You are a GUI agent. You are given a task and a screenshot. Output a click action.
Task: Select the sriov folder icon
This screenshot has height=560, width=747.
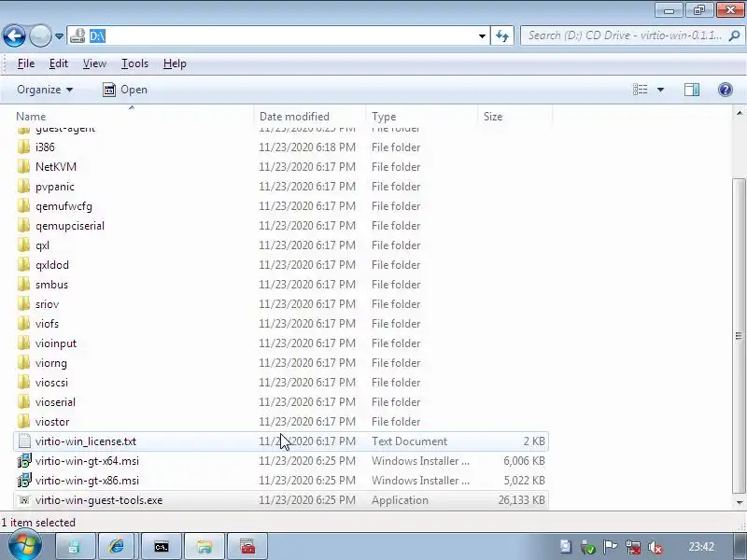pos(24,304)
